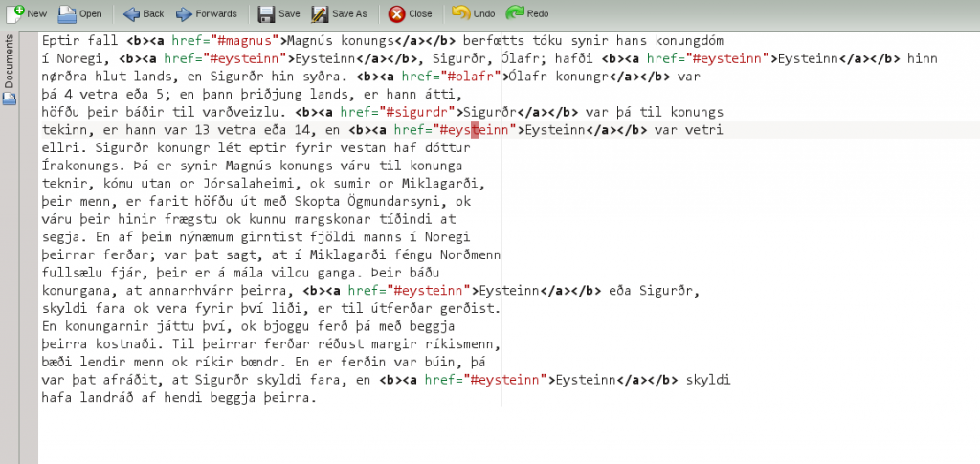Open the Documents side tab

point(9,62)
